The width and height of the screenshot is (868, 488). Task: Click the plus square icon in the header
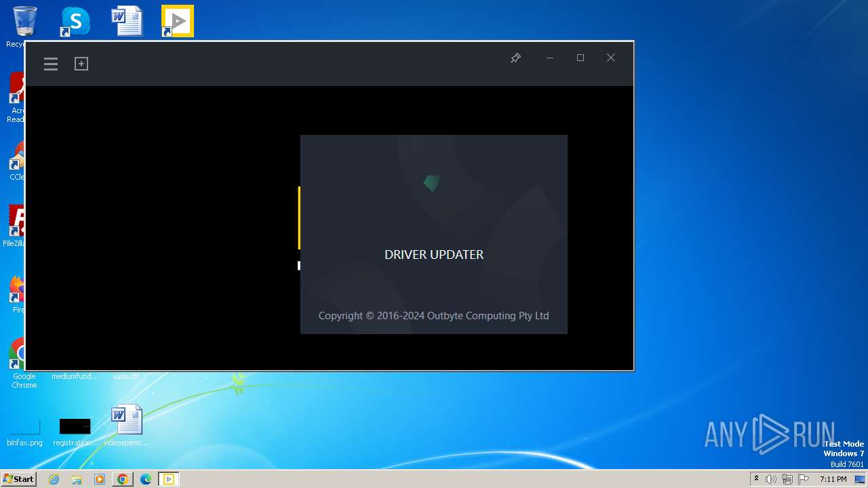(x=81, y=64)
